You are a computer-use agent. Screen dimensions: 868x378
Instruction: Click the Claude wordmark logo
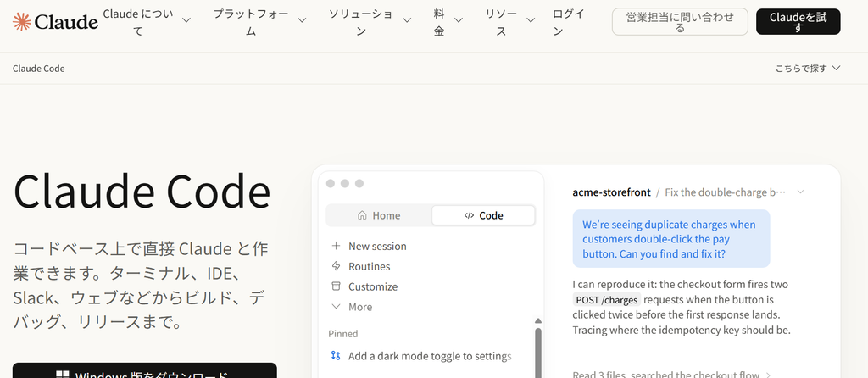66,21
